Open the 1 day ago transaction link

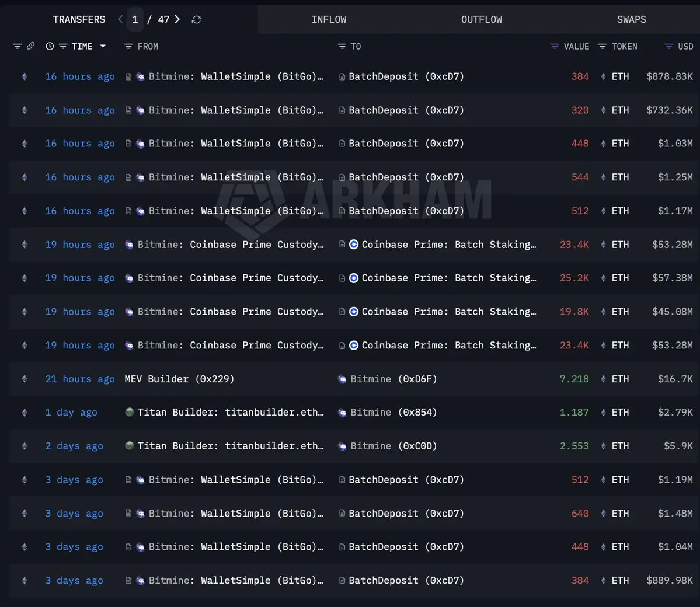coord(71,413)
